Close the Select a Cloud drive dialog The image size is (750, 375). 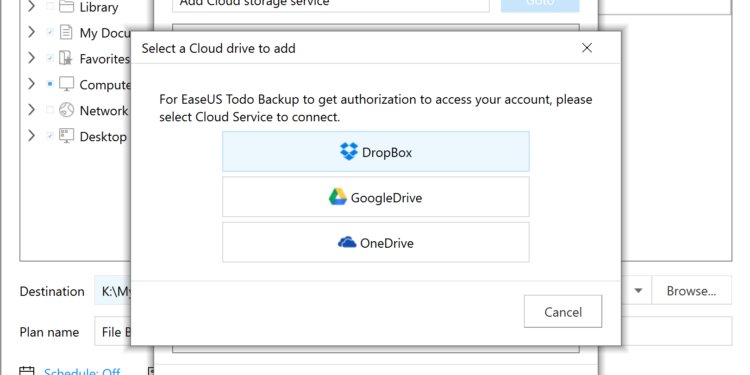pos(587,48)
